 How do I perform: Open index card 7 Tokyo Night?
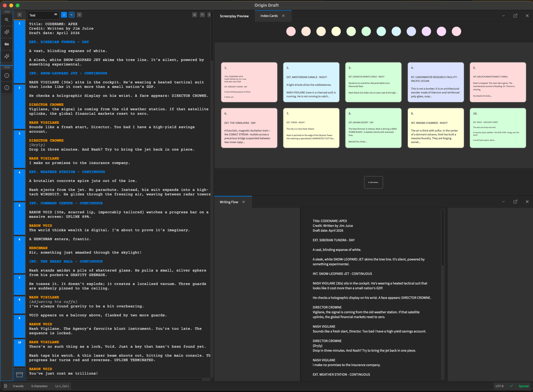(311, 128)
